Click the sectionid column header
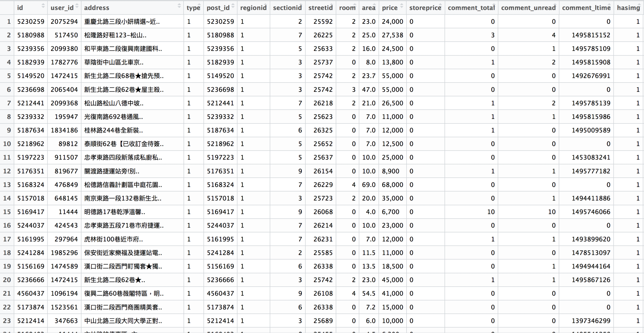 coord(287,8)
